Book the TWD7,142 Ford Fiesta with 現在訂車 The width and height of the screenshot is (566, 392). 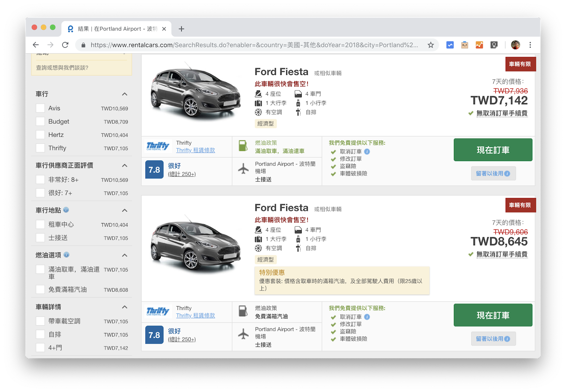pos(493,150)
